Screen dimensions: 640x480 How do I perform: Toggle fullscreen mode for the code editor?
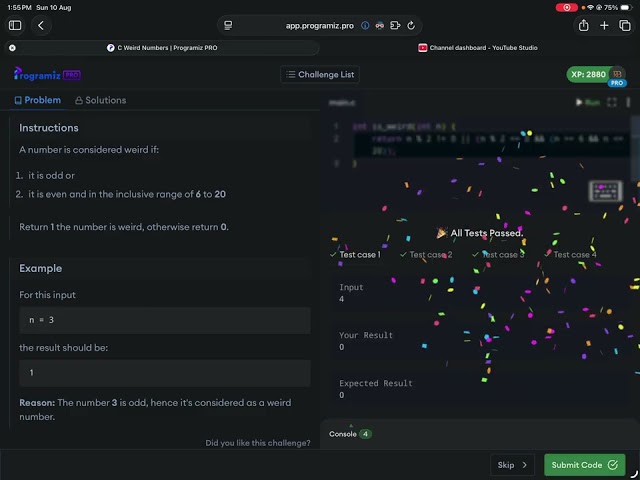pyautogui.click(x=613, y=102)
